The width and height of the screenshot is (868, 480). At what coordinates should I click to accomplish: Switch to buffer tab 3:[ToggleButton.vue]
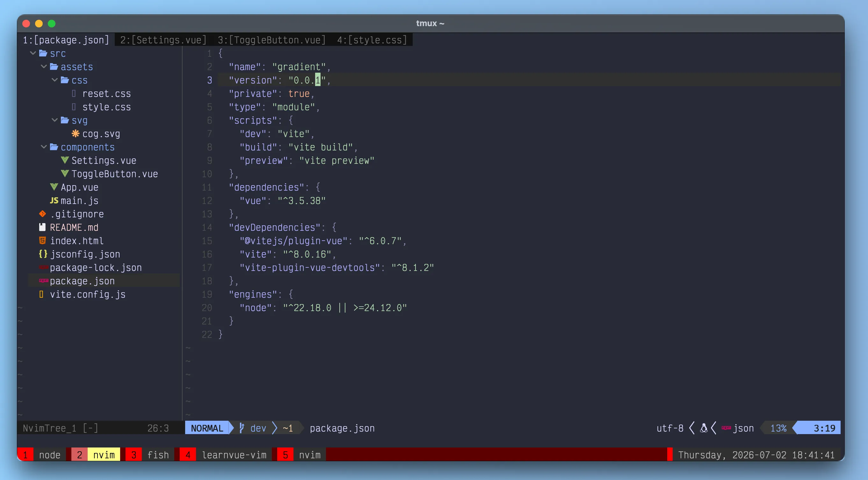pyautogui.click(x=271, y=40)
